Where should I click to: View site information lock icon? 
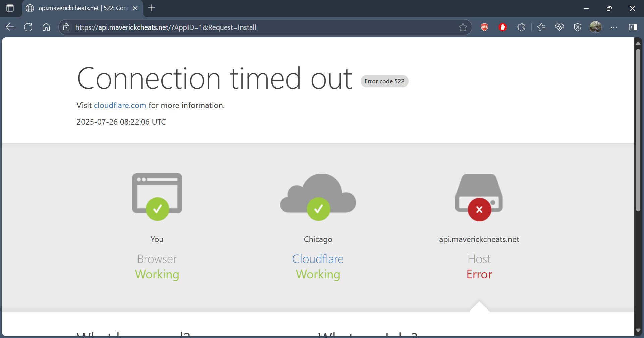[67, 27]
